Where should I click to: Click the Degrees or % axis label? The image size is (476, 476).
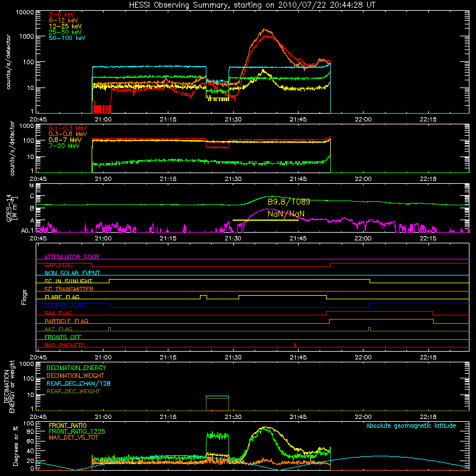point(15,446)
